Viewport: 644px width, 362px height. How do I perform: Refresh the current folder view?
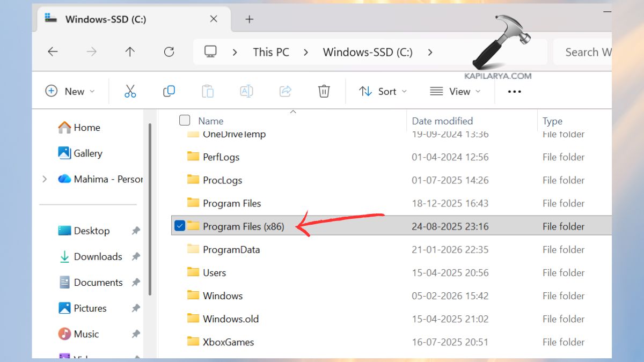pyautogui.click(x=169, y=51)
